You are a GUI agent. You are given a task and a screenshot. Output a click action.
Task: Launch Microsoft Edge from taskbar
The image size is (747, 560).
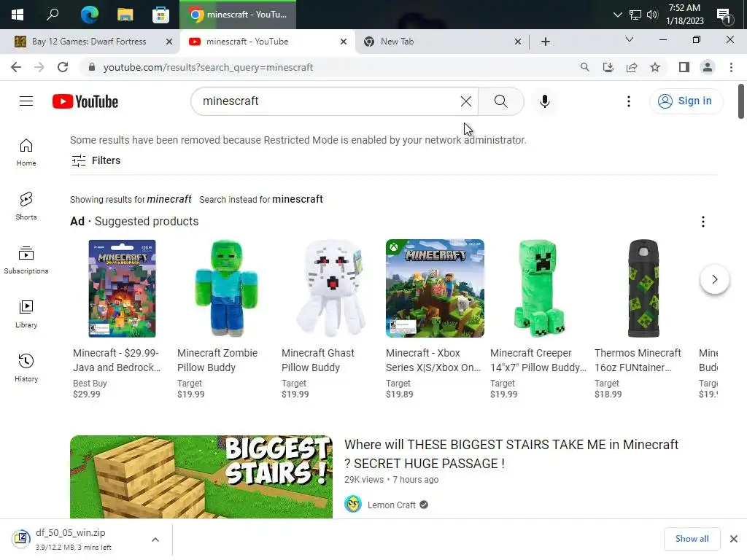click(x=89, y=15)
